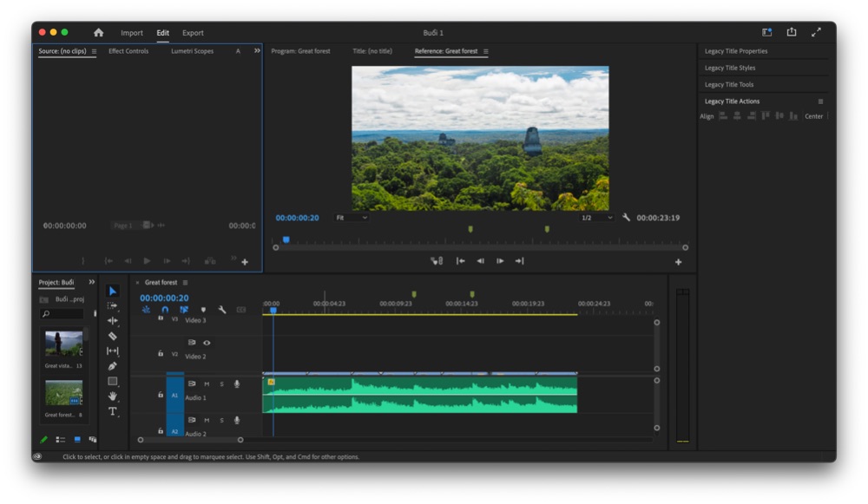Screen dimensions: 868x504
Task: Toggle linked selection in timeline
Action: tap(184, 310)
